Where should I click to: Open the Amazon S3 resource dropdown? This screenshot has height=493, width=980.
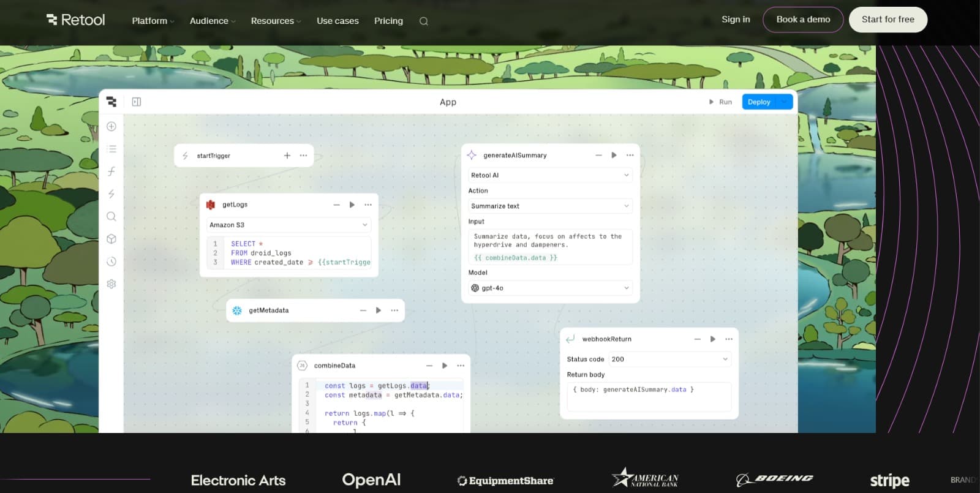(x=288, y=225)
